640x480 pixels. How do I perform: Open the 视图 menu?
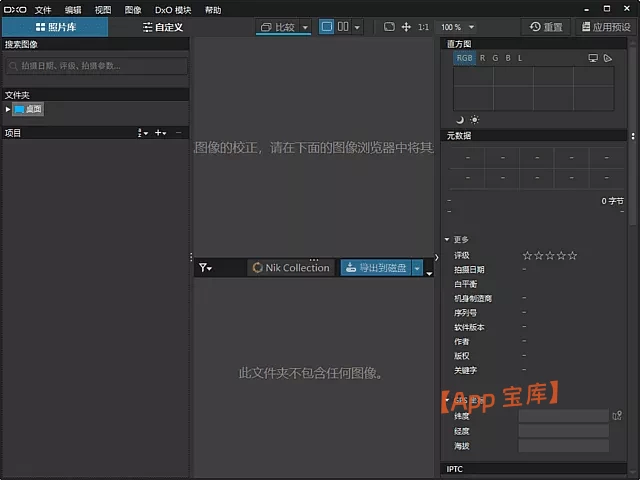point(103,10)
